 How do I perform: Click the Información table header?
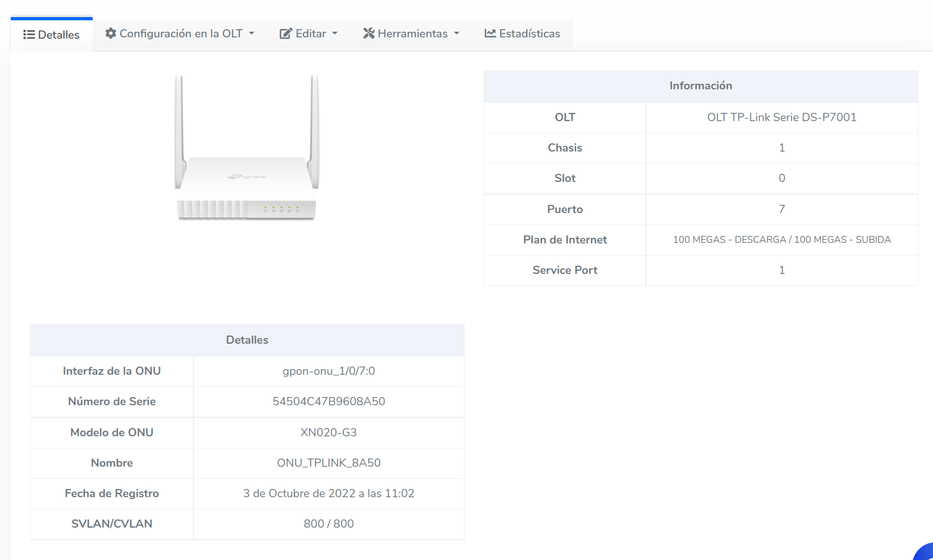(701, 86)
